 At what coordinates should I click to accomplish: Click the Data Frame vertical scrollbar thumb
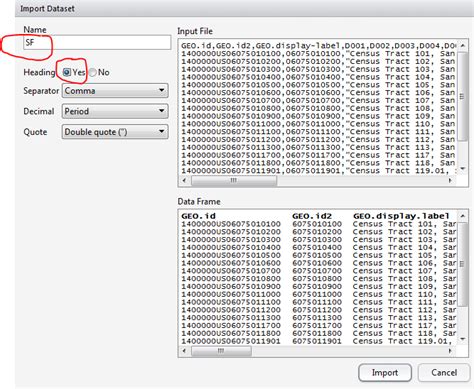point(462,264)
